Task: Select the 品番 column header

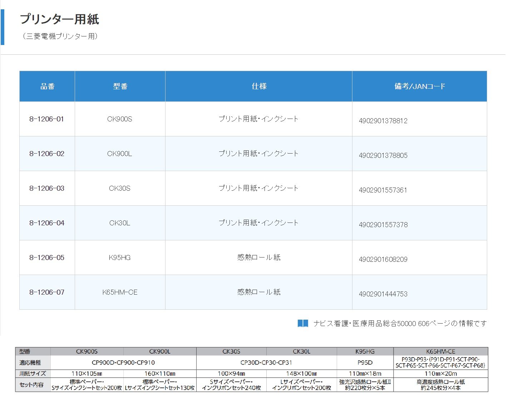Action: [x=47, y=86]
